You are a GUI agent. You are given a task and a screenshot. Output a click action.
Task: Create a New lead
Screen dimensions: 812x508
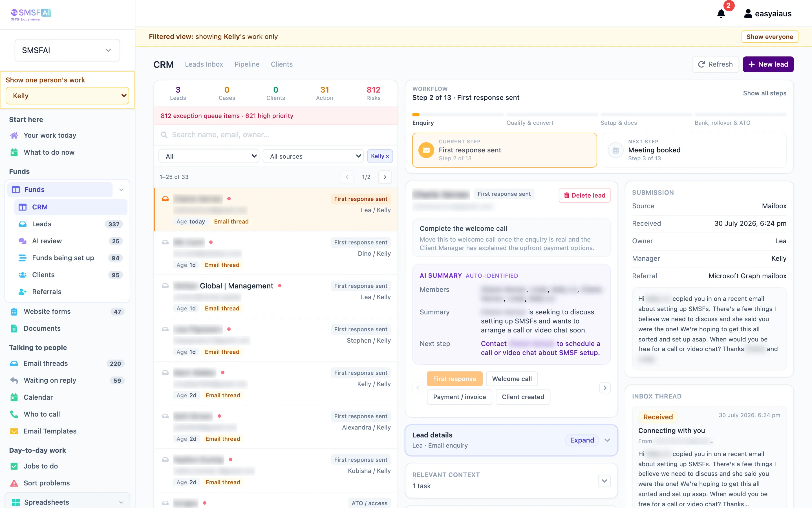point(768,64)
